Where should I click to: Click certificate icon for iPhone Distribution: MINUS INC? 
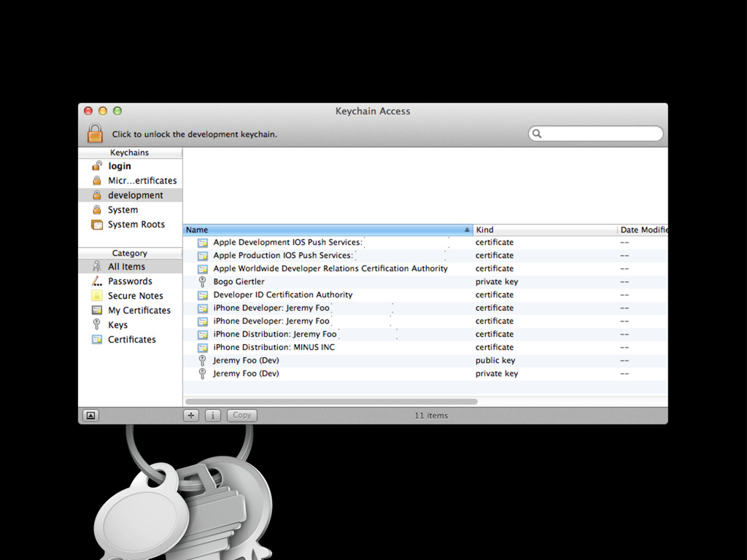click(203, 348)
